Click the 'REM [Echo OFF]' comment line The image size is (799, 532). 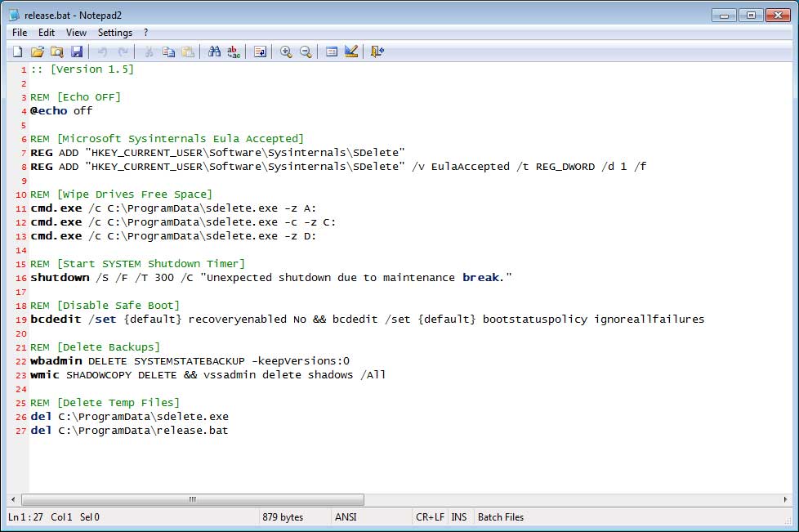(75, 96)
